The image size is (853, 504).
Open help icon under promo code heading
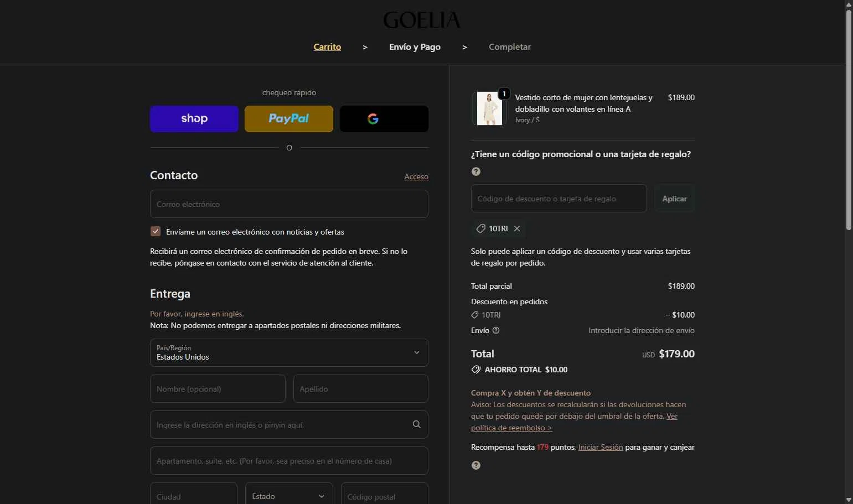pyautogui.click(x=476, y=172)
